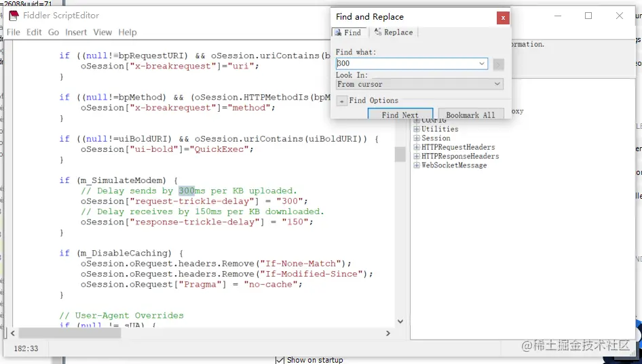Screen dimensions: 642x364
Task: Click horizontal scrollbar right arrow
Action: coord(388,333)
